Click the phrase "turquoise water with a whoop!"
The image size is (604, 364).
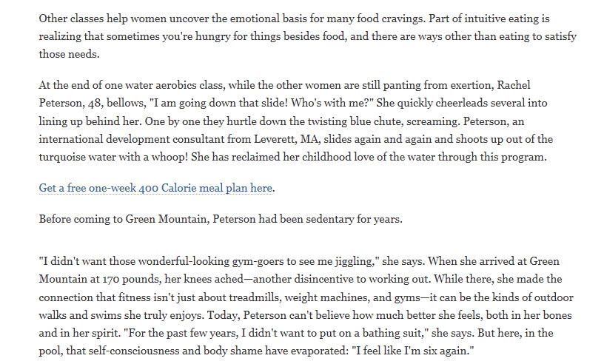tap(113, 157)
